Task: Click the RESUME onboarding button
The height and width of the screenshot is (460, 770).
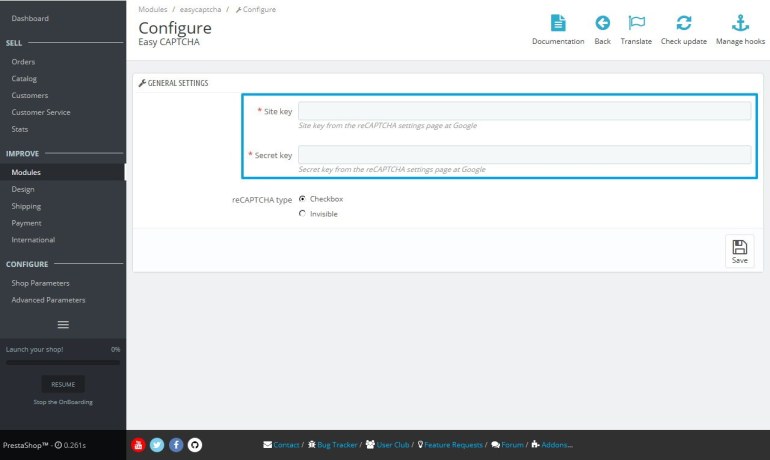Action: tap(63, 384)
